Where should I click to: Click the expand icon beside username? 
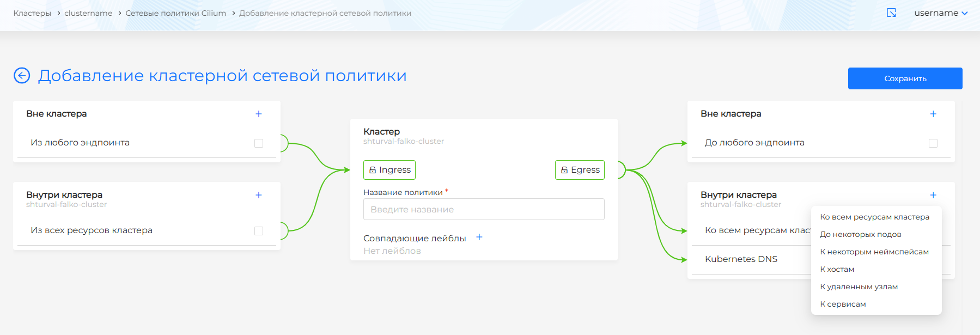(891, 13)
